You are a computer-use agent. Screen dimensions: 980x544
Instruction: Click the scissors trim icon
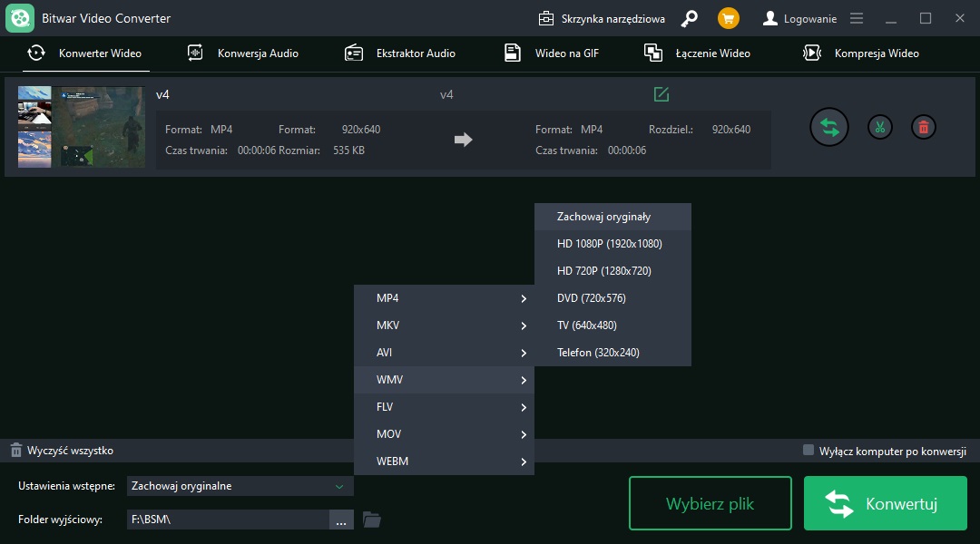878,127
